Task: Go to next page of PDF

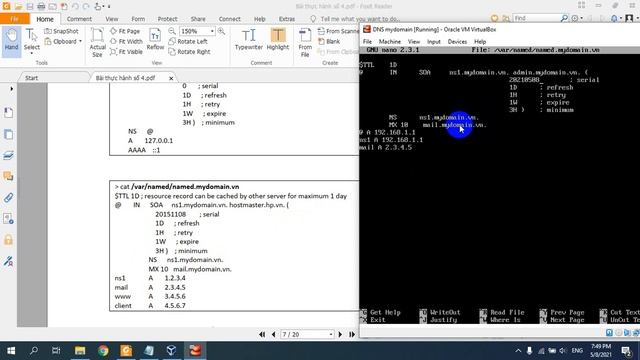Action: (x=340, y=334)
